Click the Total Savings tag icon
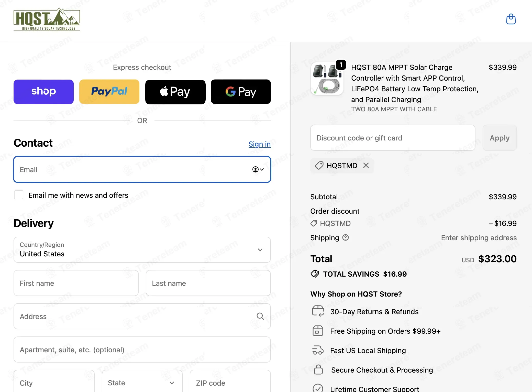Image resolution: width=532 pixels, height=392 pixels. [x=315, y=274]
